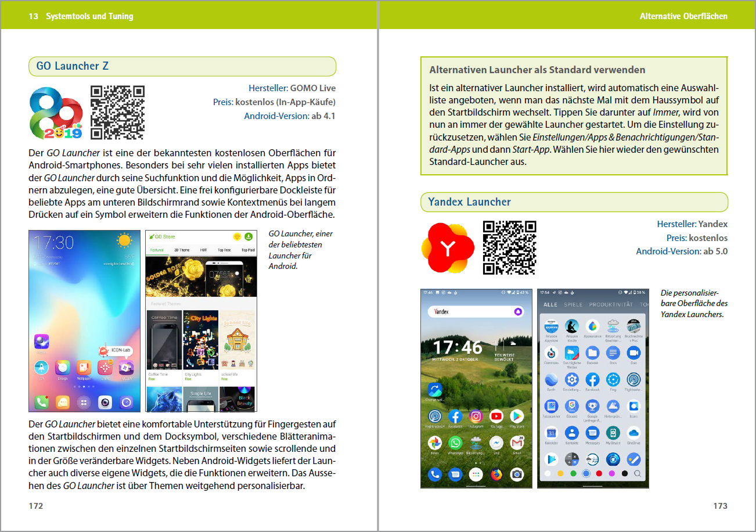Click 'Hersteller: GOMO Live' text

click(292, 88)
